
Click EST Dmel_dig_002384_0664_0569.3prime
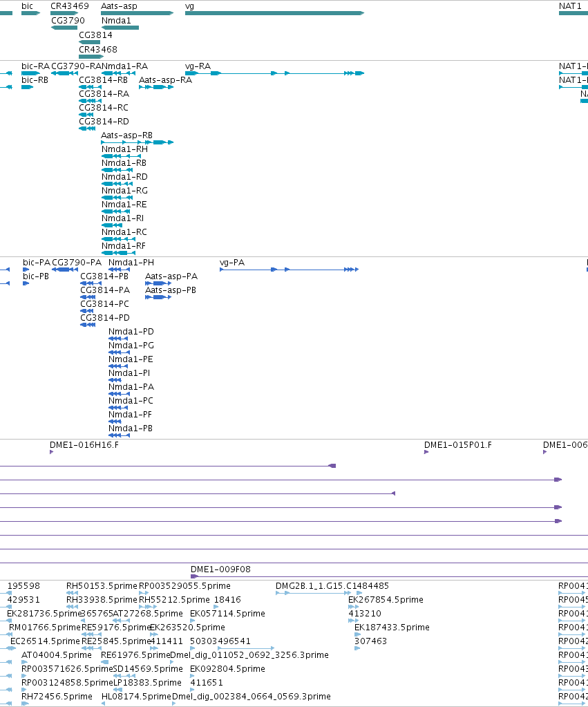point(252,697)
